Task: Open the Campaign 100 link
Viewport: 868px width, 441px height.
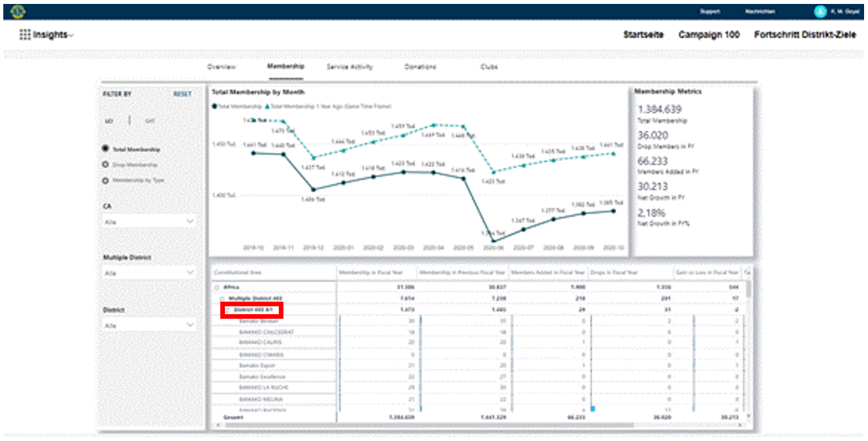Action: pos(709,35)
